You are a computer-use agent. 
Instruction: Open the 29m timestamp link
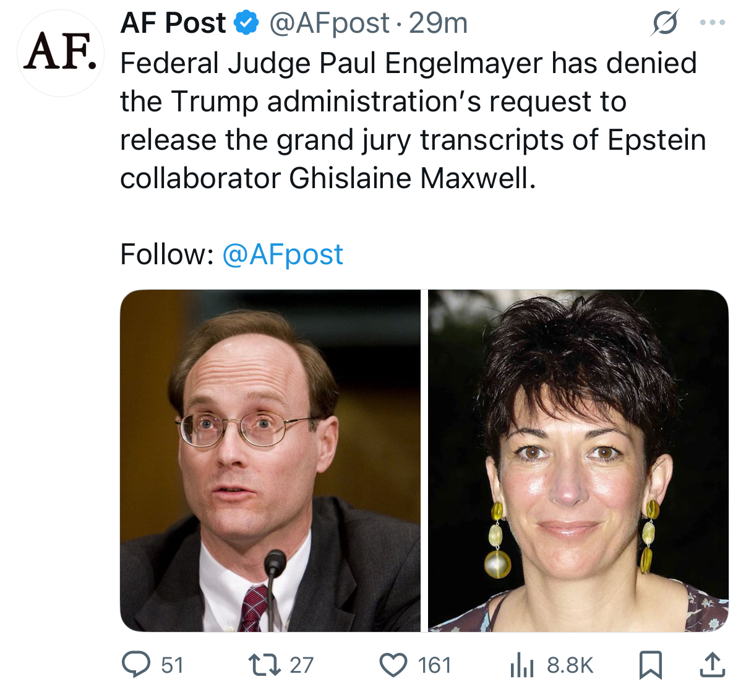point(438,24)
